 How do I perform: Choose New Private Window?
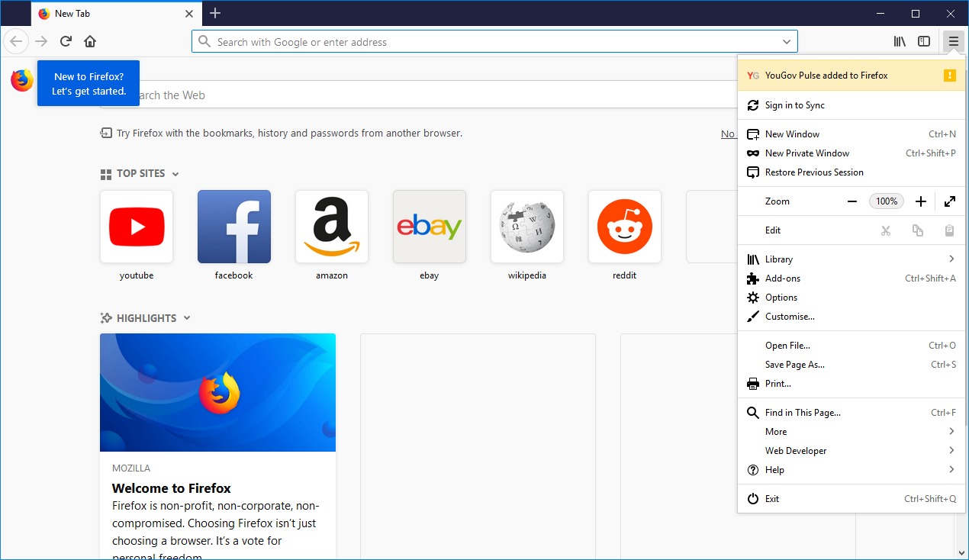coord(851,153)
